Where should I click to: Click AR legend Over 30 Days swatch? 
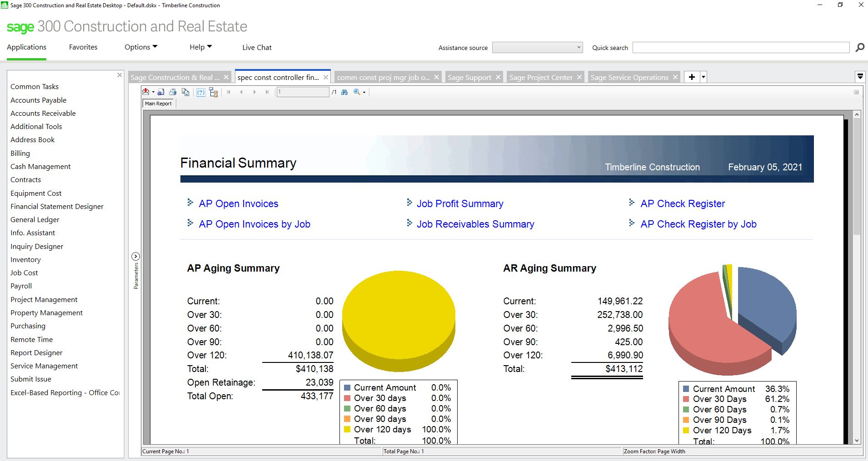coord(686,399)
